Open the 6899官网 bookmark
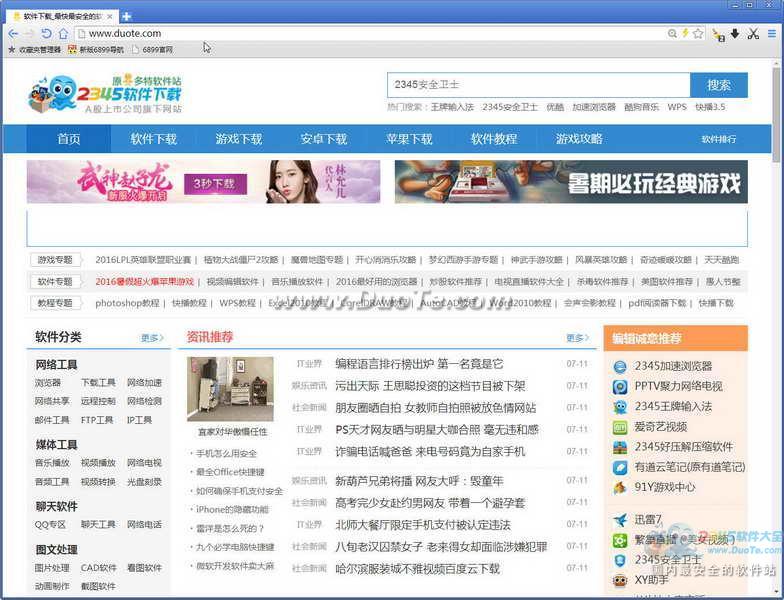The width and height of the screenshot is (784, 600). (152, 50)
